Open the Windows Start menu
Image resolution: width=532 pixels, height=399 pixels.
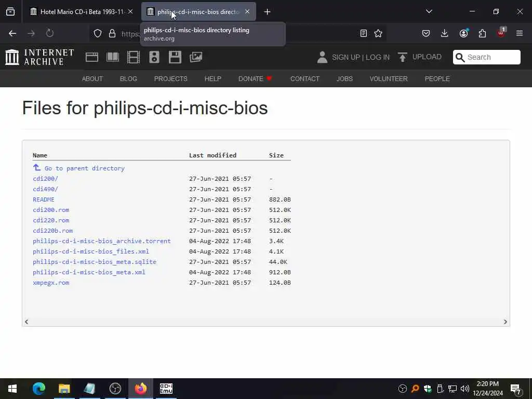click(x=12, y=389)
